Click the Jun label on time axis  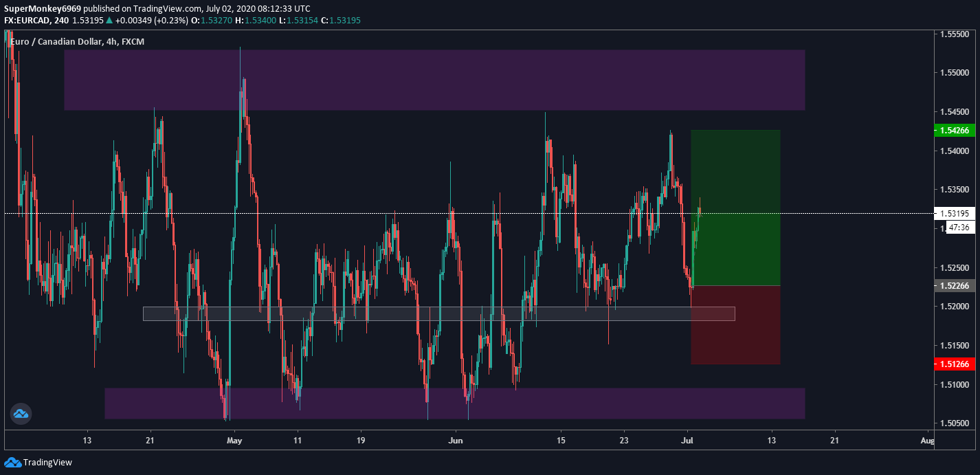pos(454,440)
